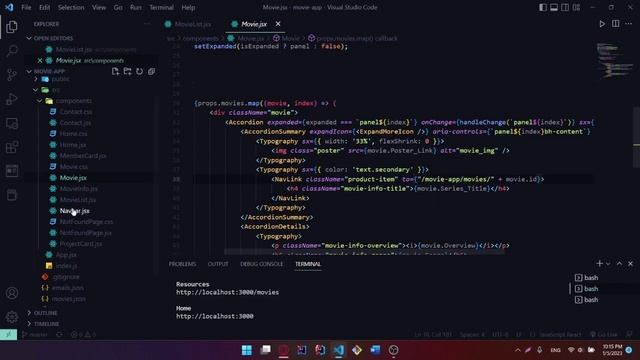
Task: Open http://localhost:3000 Home link in terminal
Action: pyautogui.click(x=215, y=316)
